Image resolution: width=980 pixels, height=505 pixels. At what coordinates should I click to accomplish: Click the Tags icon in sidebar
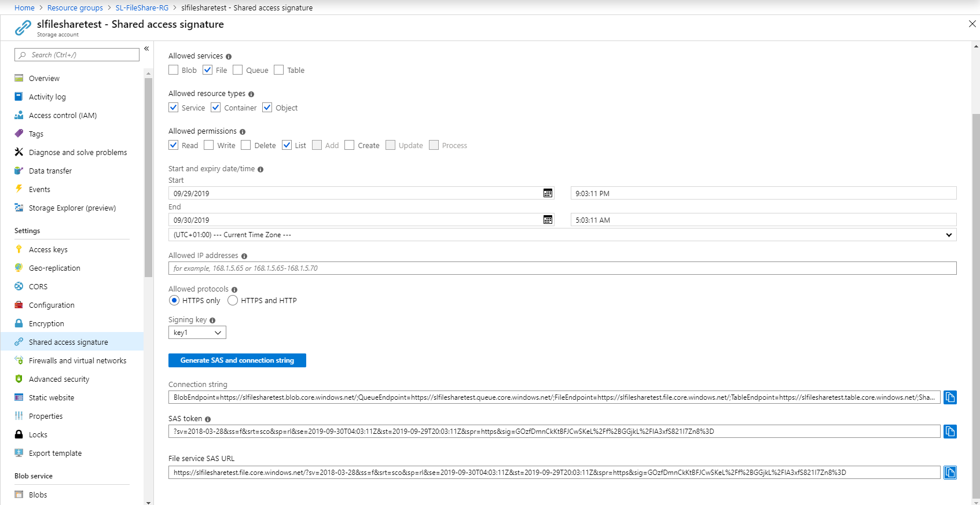tap(19, 134)
